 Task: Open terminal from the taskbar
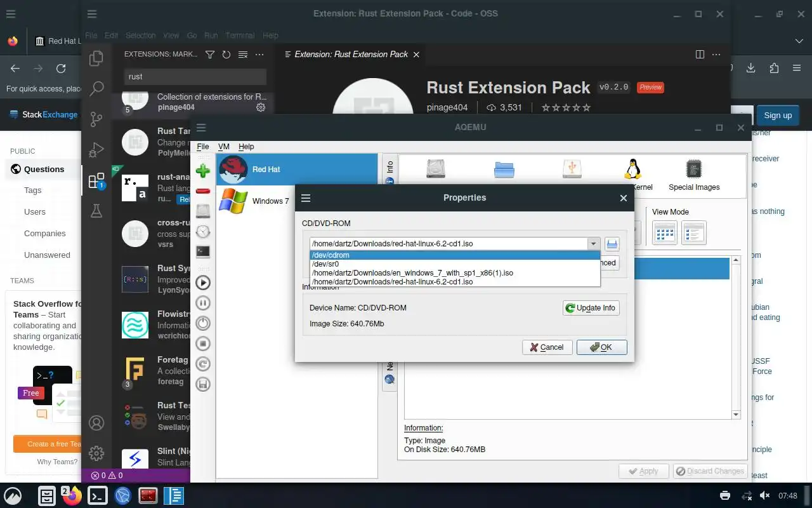coord(98,495)
